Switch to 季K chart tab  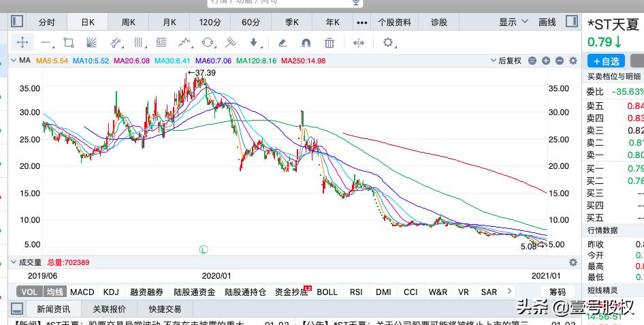291,22
